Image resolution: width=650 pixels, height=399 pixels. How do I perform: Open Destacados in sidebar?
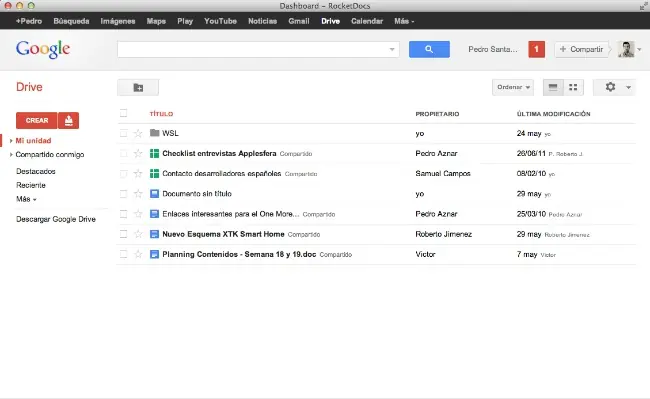(36, 171)
